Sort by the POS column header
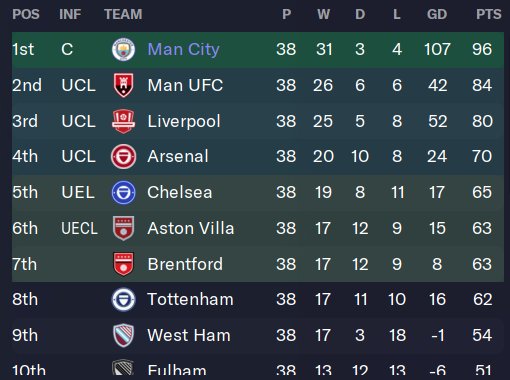The width and height of the screenshot is (510, 380). pyautogui.click(x=26, y=14)
